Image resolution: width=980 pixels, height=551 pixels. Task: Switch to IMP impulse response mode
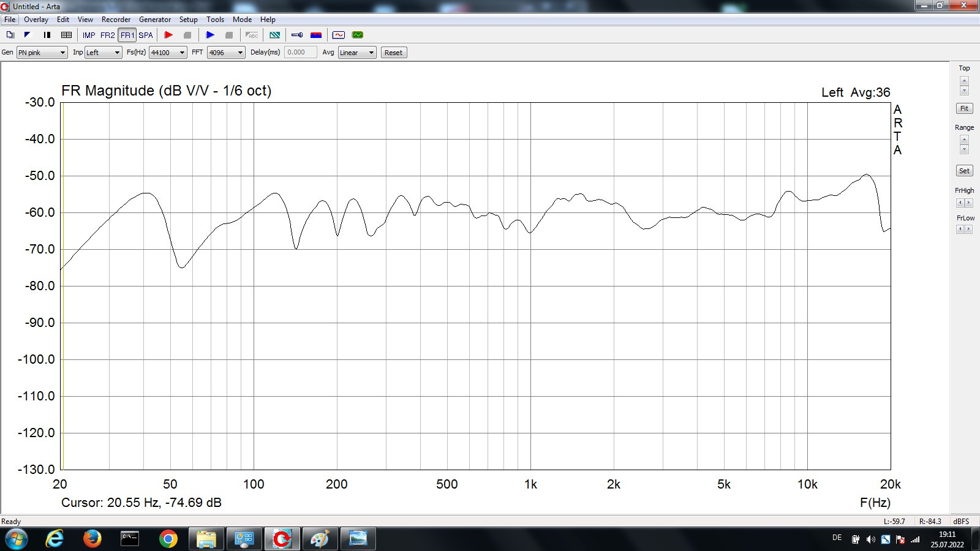89,35
